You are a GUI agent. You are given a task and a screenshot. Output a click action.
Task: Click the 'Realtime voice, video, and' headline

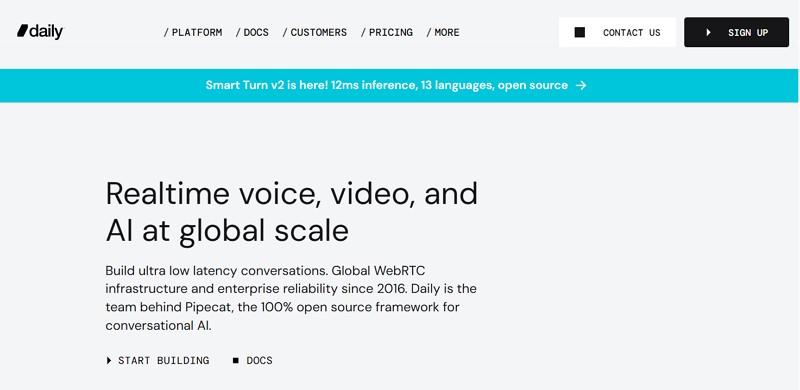(291, 194)
